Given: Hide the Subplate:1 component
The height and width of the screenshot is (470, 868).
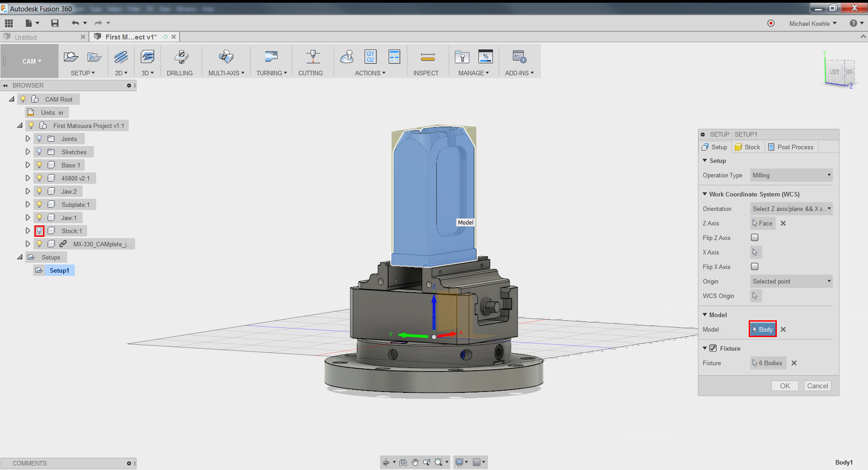Looking at the screenshot, I should coord(39,205).
